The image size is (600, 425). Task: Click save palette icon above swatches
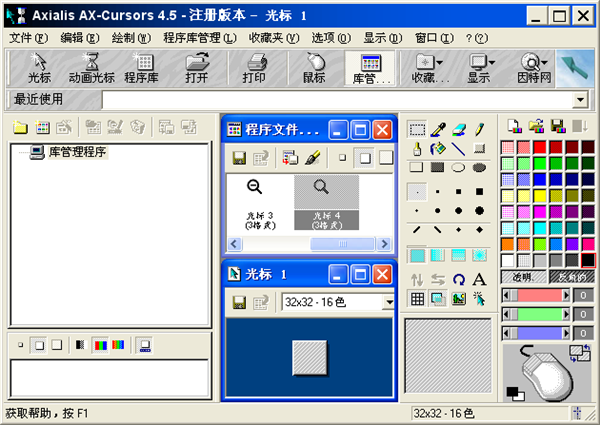(558, 126)
